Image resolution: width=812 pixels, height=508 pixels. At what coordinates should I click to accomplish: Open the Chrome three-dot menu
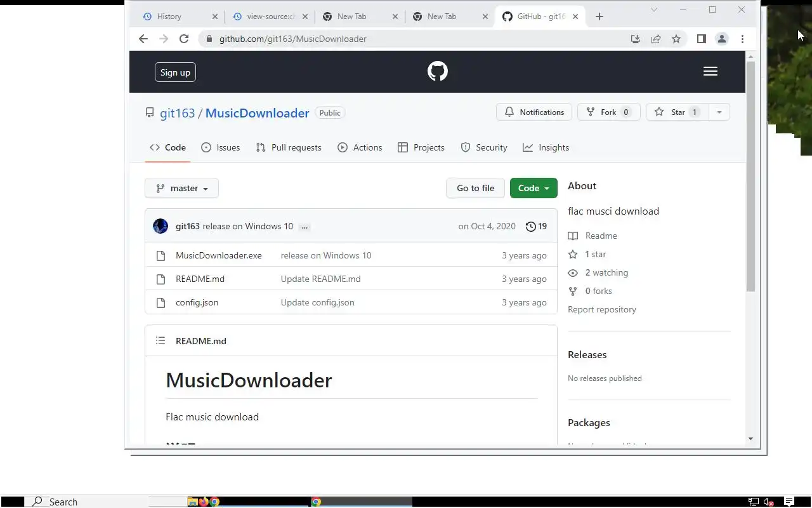742,39
